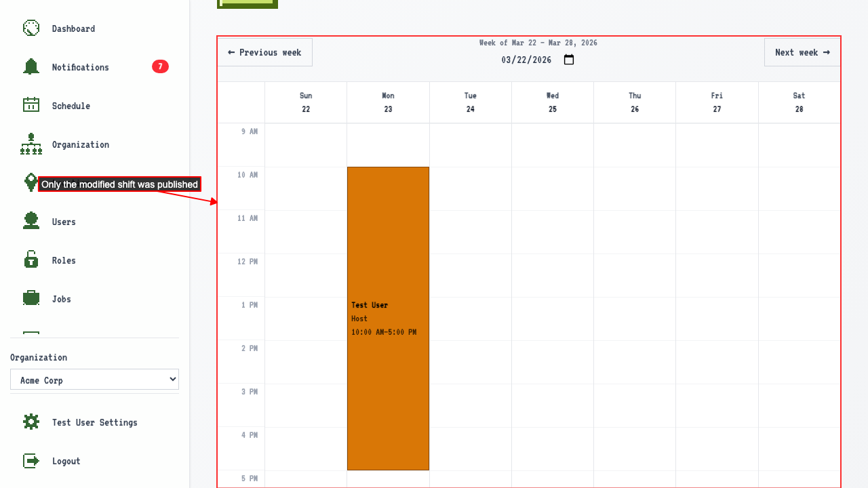Click the Organization selector label
The image size is (868, 488).
[x=39, y=357]
